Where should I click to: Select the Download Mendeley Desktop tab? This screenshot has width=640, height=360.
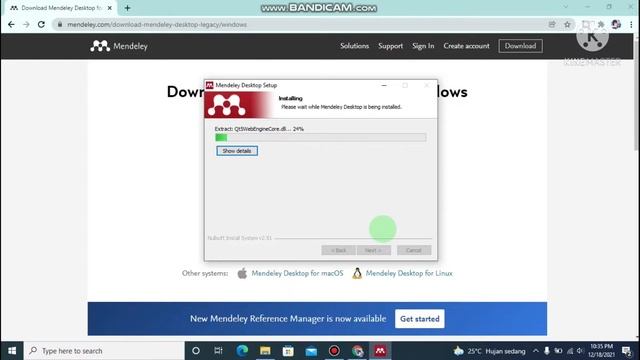point(59,8)
